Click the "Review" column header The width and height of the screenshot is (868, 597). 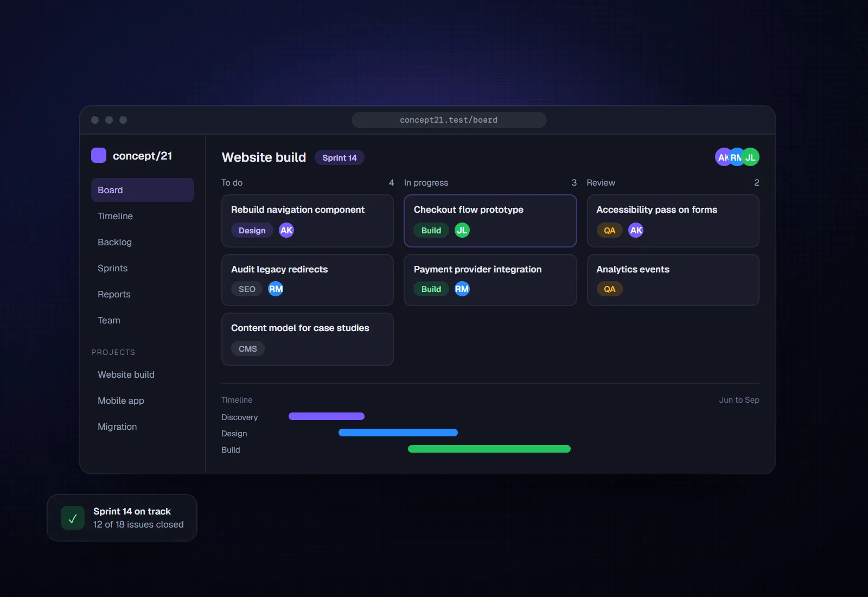[601, 183]
